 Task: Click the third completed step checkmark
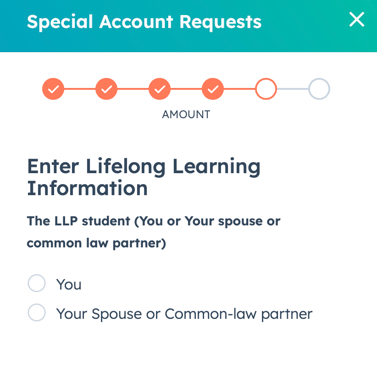160,89
